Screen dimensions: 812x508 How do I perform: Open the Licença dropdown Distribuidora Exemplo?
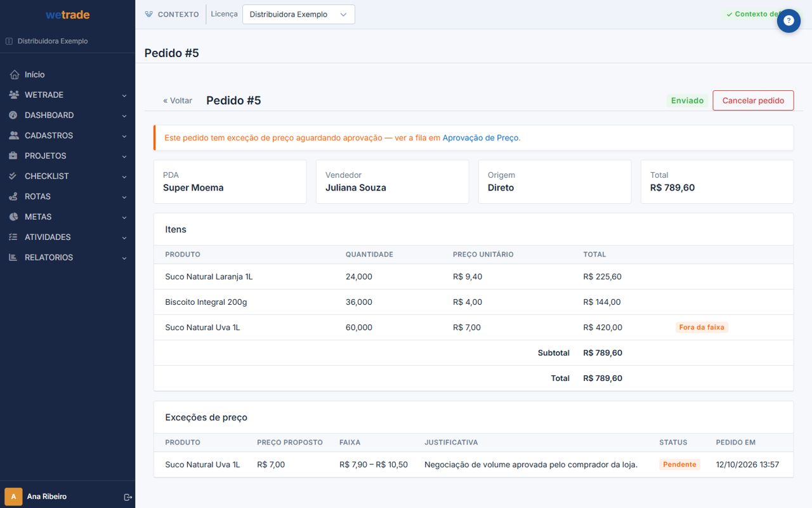coord(298,15)
